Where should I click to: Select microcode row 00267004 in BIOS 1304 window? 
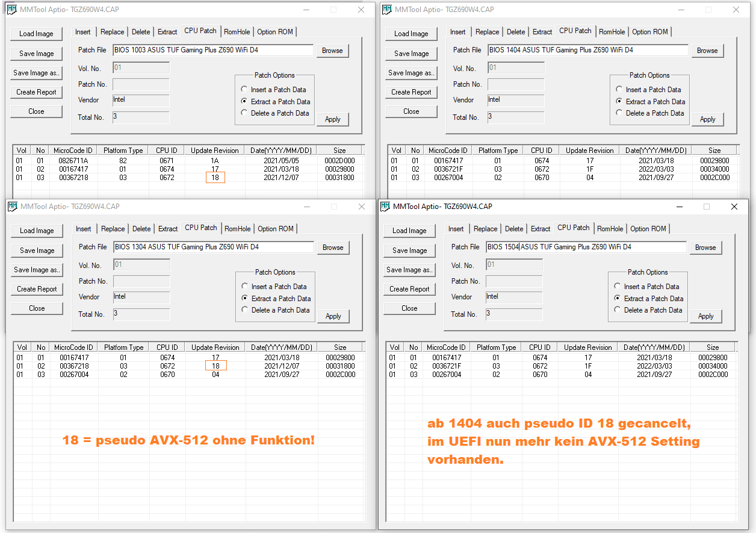pos(188,375)
